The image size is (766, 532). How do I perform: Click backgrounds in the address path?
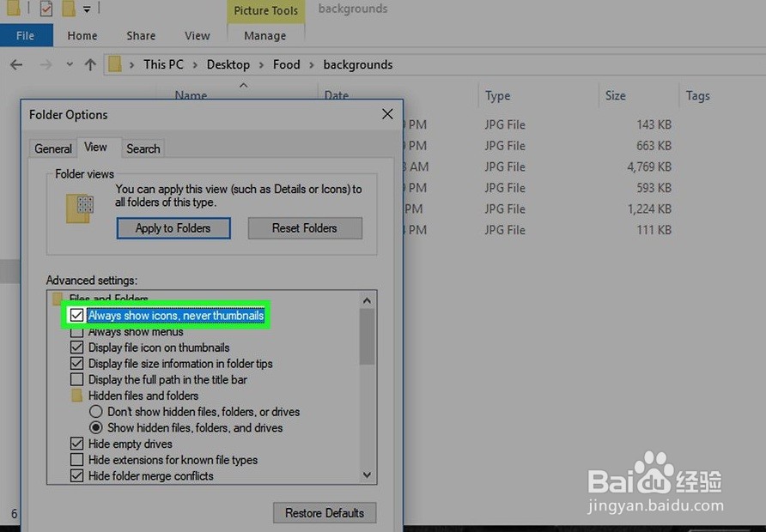point(357,64)
